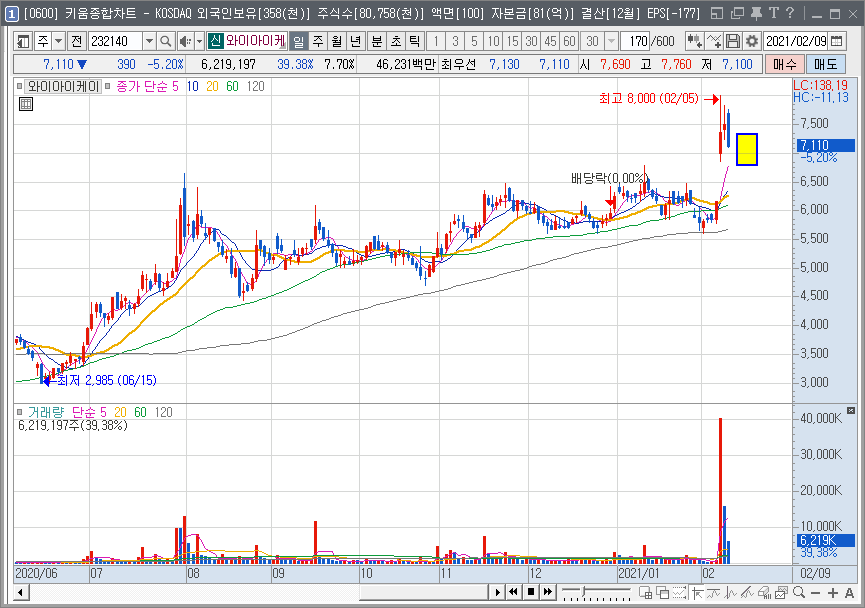This screenshot has height=608, width=865.
Task: Click the speaker sound icon
Action: click(185, 41)
